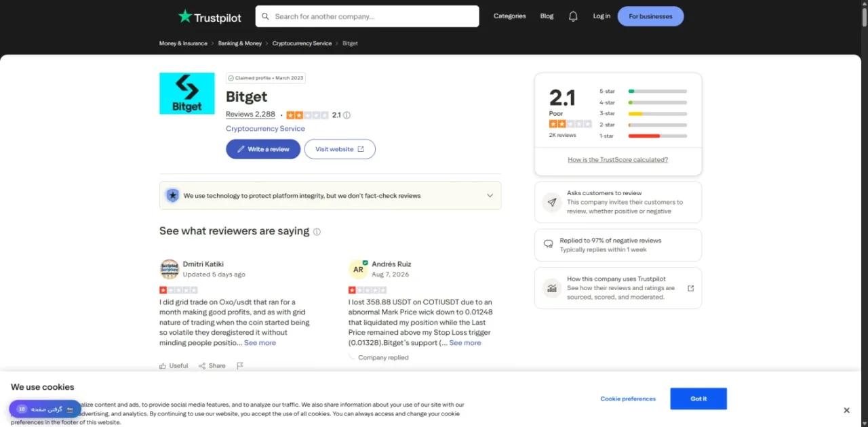Click Log in
The width and height of the screenshot is (868, 427).
(x=601, y=16)
